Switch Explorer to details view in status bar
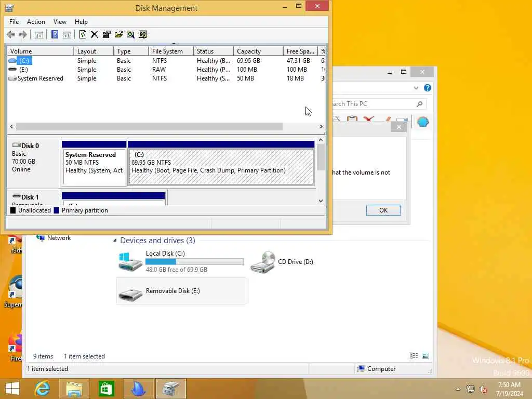This screenshot has height=399, width=532. point(414,356)
